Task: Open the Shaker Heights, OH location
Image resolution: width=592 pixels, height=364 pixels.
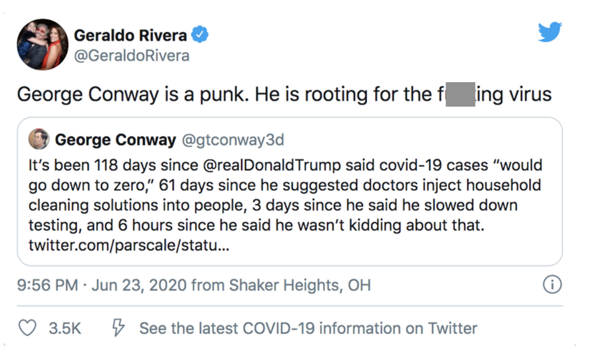Action: point(300,285)
